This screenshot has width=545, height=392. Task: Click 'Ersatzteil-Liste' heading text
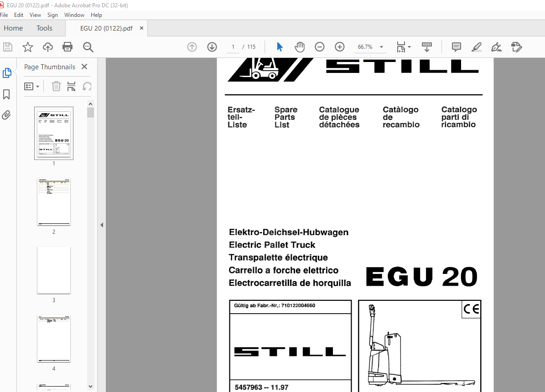(241, 117)
